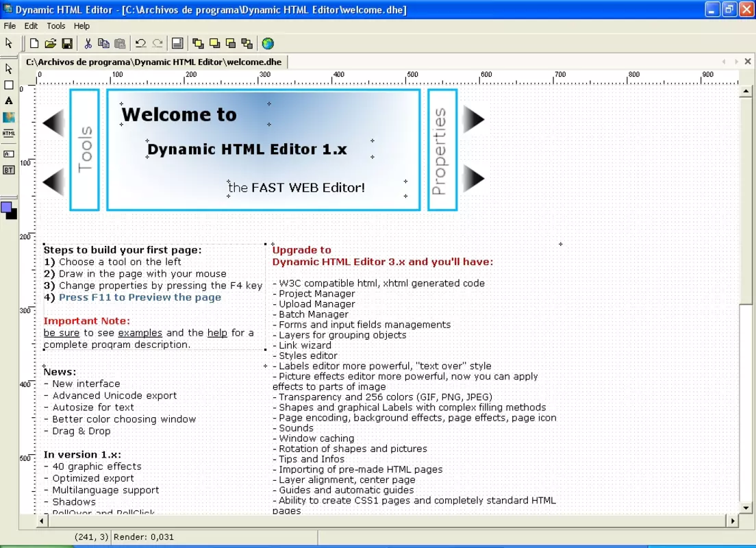
Task: Click the previous-tab arrow beside the tab close
Action: [x=724, y=61]
